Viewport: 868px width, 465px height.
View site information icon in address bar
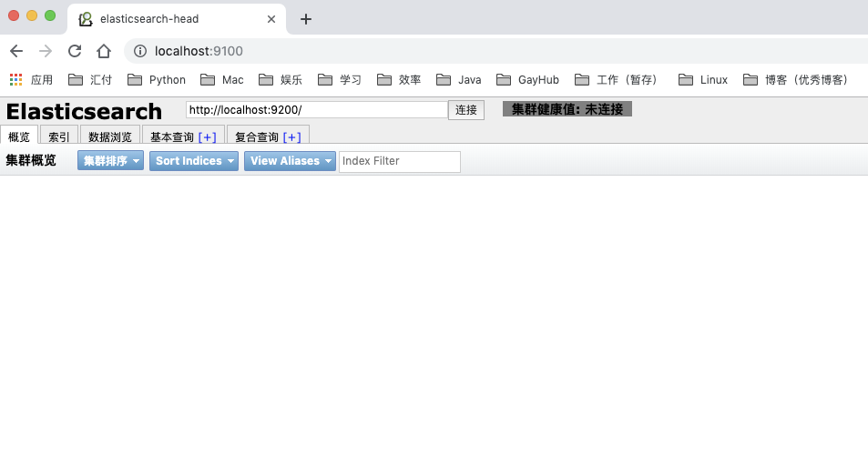click(x=140, y=52)
